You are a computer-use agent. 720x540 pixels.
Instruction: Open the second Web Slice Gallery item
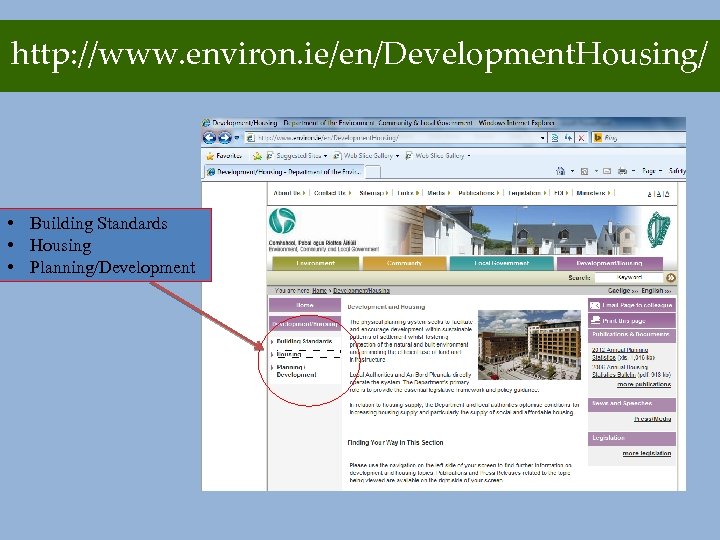438,156
